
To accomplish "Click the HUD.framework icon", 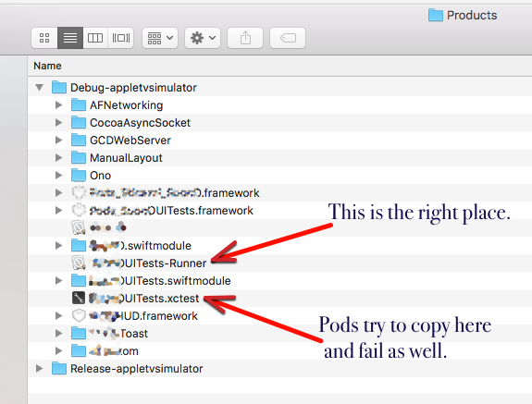I will click(x=79, y=315).
